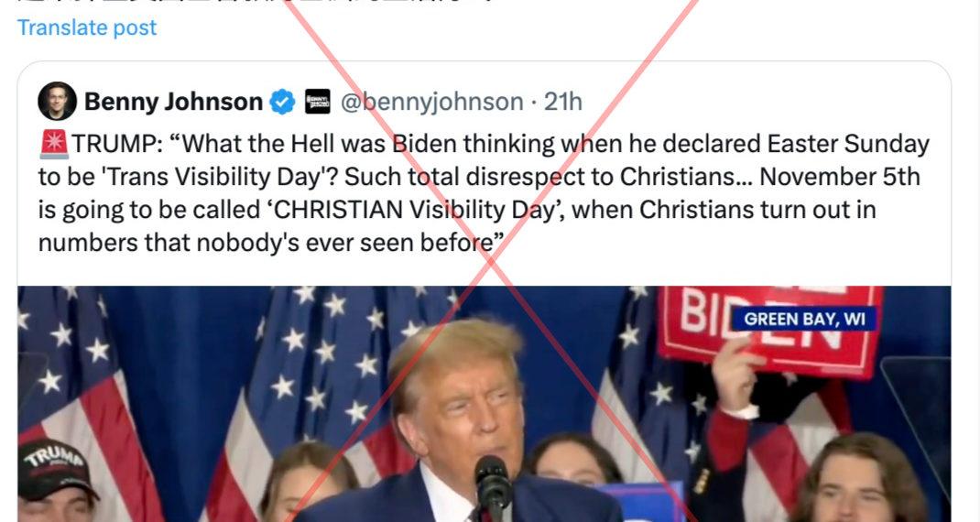Click the Translate post link

point(87,27)
